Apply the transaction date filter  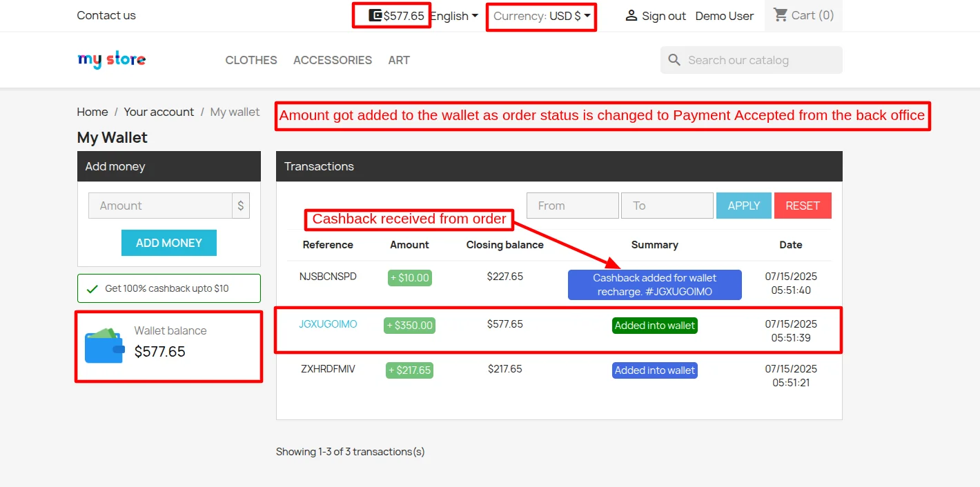click(743, 205)
